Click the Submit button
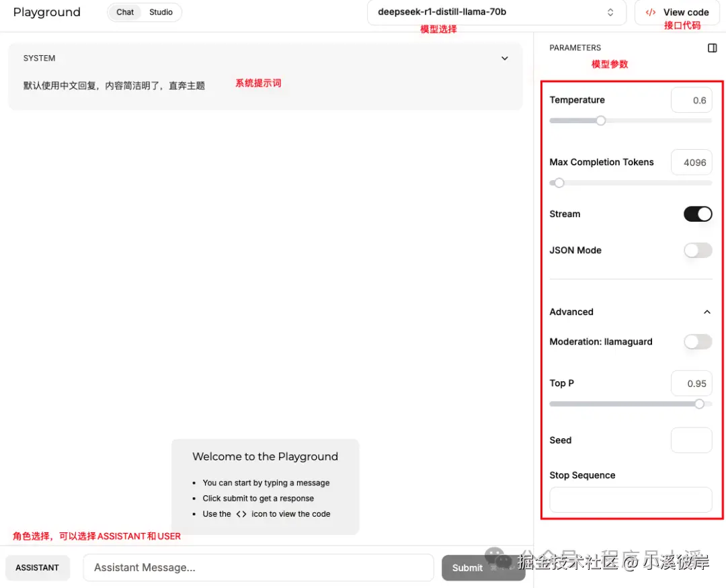726x588 pixels. tap(467, 568)
